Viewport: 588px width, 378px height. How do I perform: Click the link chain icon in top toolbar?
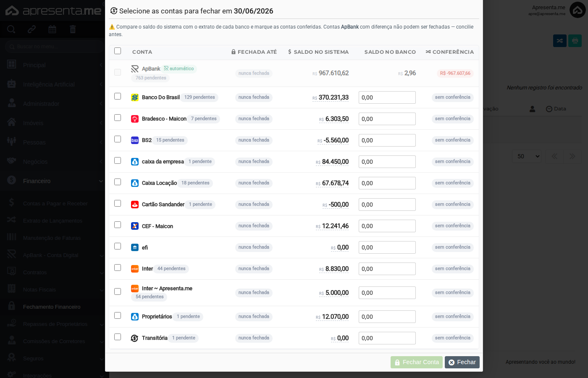[x=31, y=29]
